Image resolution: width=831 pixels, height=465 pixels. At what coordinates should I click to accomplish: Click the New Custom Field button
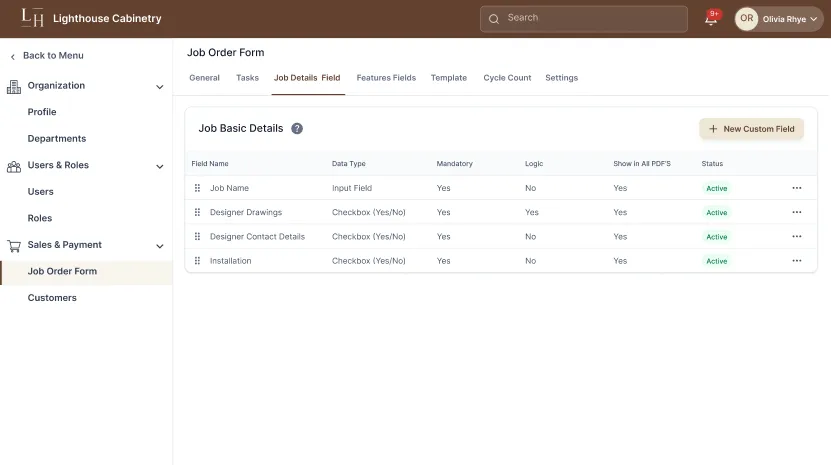(x=751, y=129)
